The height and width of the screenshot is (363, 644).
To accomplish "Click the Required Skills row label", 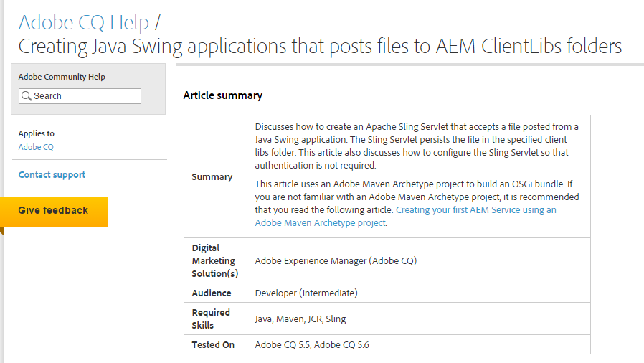I will coord(211,319).
